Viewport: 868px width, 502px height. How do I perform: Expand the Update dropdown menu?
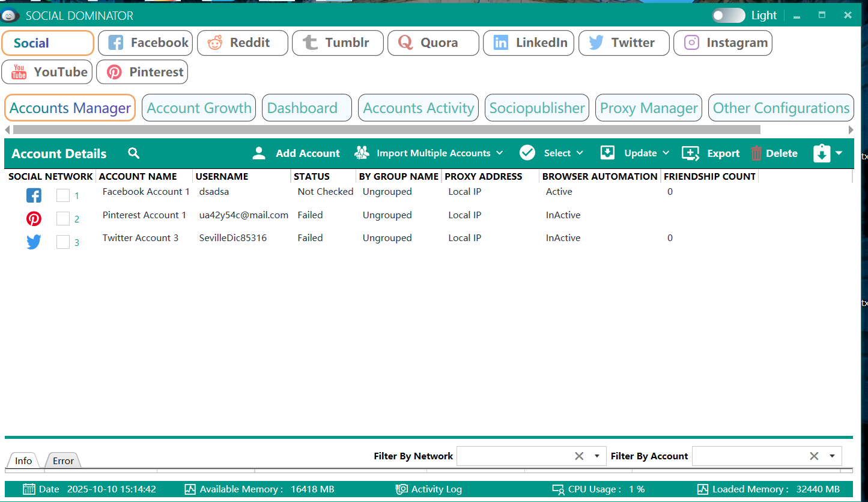click(666, 153)
